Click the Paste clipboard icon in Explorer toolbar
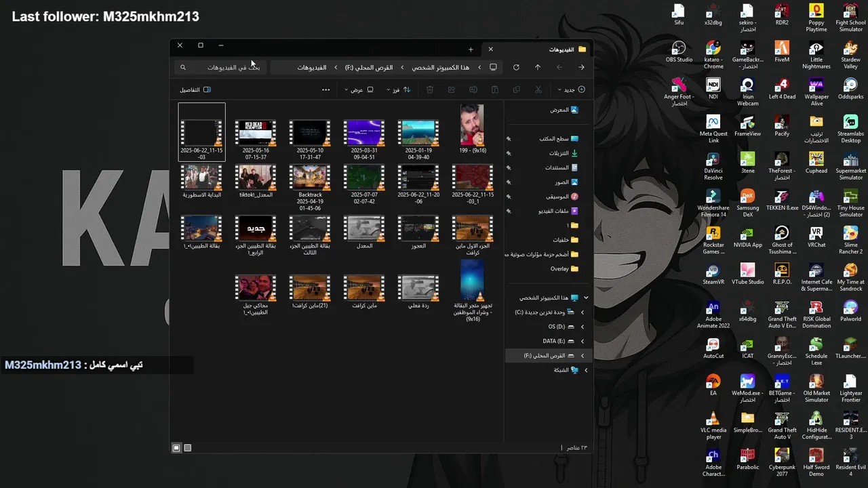868x488 pixels. click(x=495, y=89)
